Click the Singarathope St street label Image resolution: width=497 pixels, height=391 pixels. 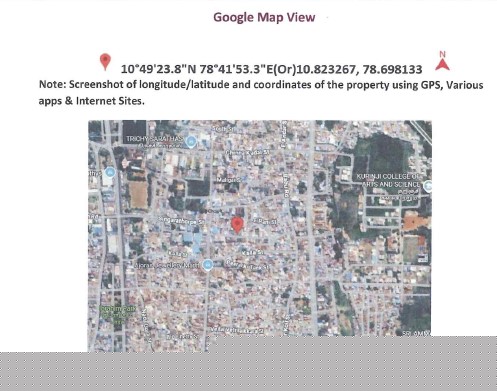[x=180, y=220]
